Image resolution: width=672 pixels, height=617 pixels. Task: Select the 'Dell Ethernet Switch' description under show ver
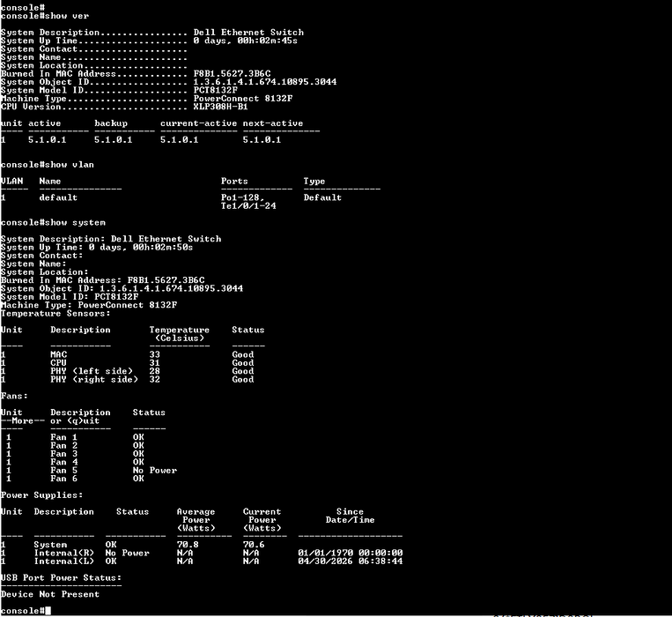click(x=248, y=32)
